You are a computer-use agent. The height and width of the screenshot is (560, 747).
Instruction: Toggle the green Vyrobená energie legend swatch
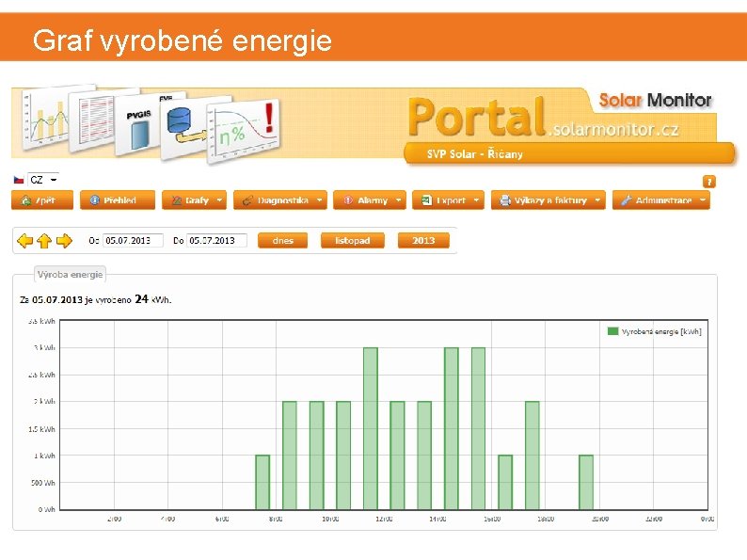tap(612, 331)
